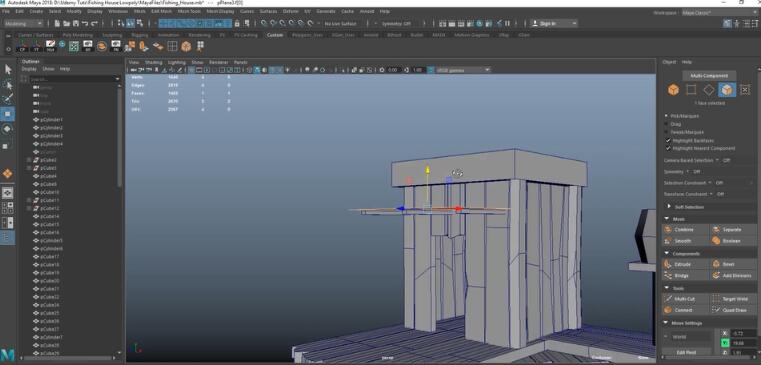Open the Mesh Tools menu
The image size is (761, 365).
(189, 11)
